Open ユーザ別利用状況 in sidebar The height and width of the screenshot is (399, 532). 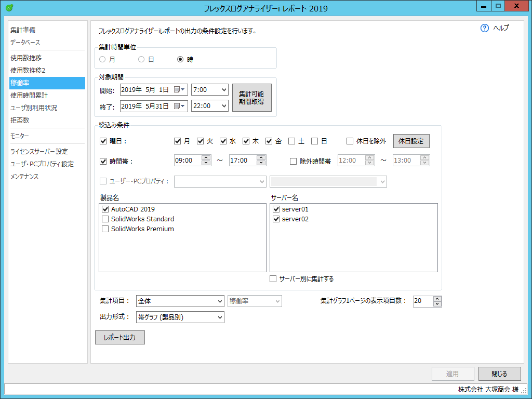(x=34, y=108)
